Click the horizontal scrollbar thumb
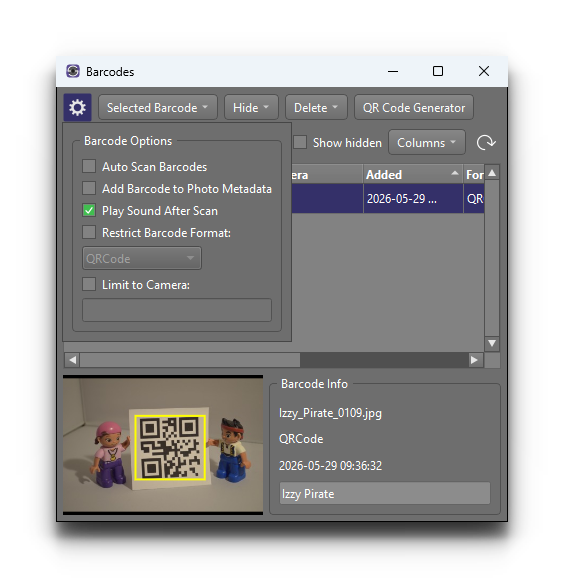 point(190,360)
